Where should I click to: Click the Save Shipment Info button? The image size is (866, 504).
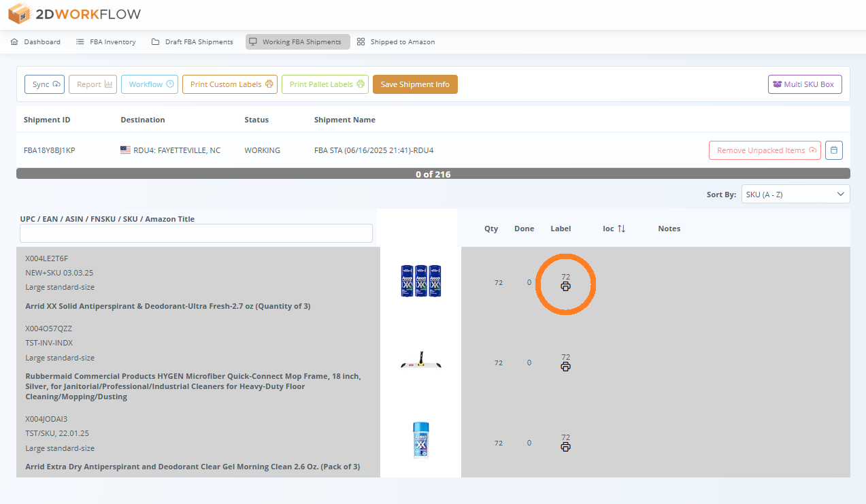[415, 84]
